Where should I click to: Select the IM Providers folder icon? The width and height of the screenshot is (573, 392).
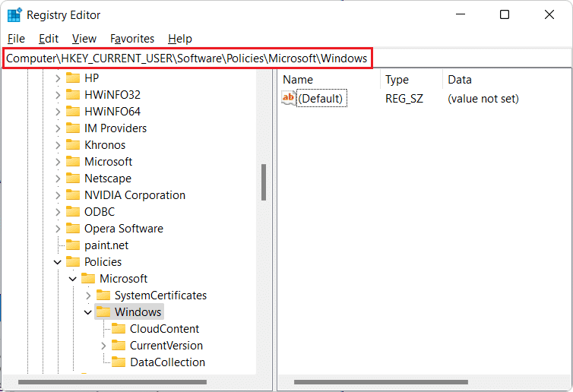click(x=73, y=128)
